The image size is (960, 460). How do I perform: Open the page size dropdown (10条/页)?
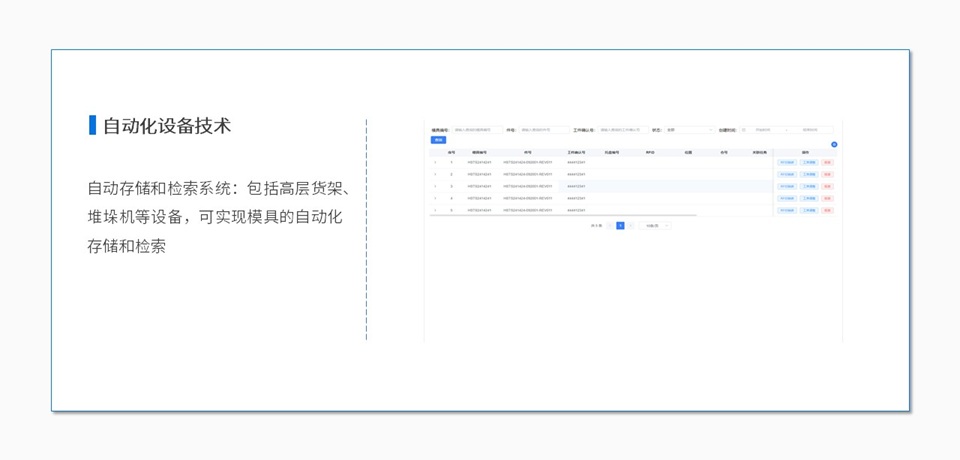point(656,226)
